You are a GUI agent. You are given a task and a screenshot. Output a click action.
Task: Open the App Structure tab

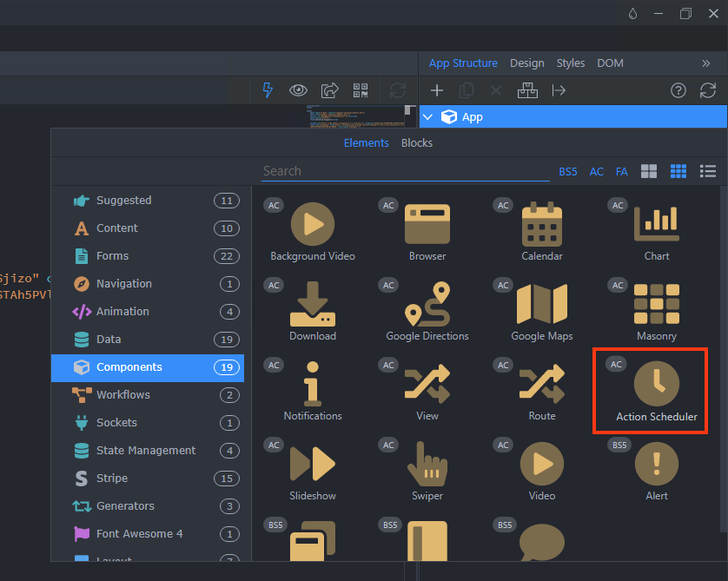coord(463,63)
